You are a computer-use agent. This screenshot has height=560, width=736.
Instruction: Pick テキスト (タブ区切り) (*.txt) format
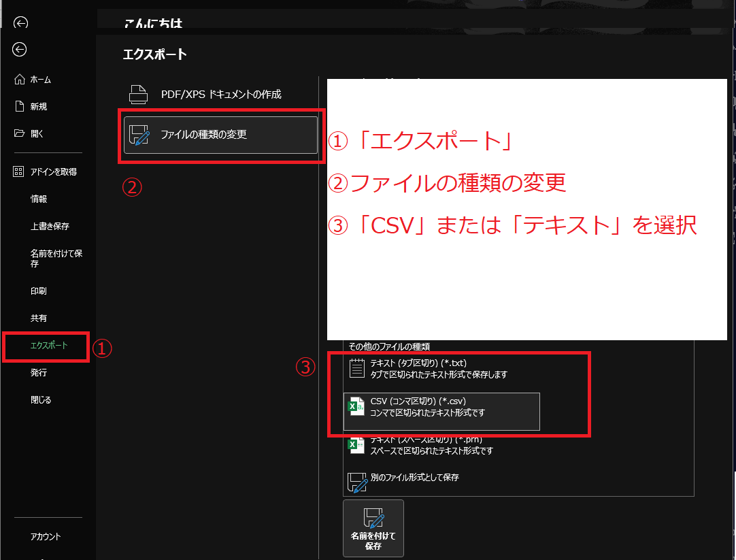click(441, 369)
